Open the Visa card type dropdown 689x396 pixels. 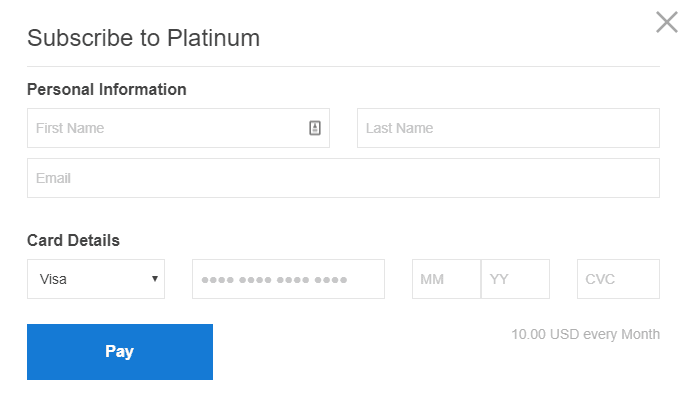pyautogui.click(x=96, y=279)
